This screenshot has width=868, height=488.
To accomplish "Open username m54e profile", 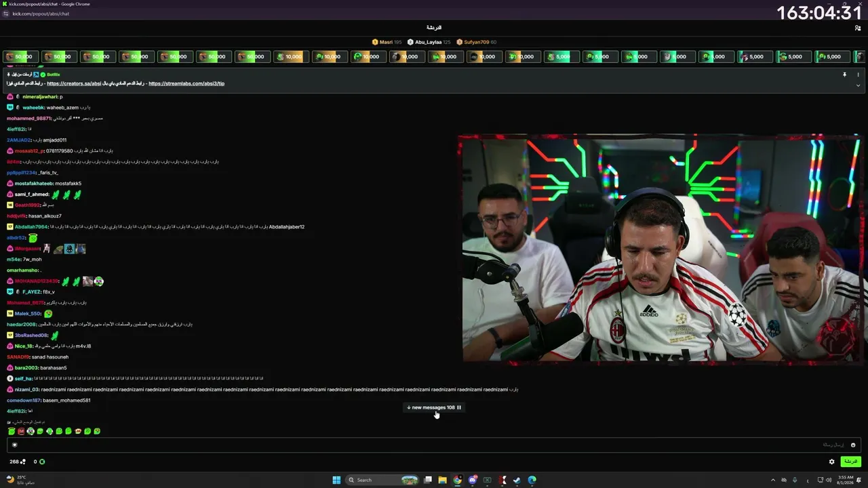I will point(14,260).
